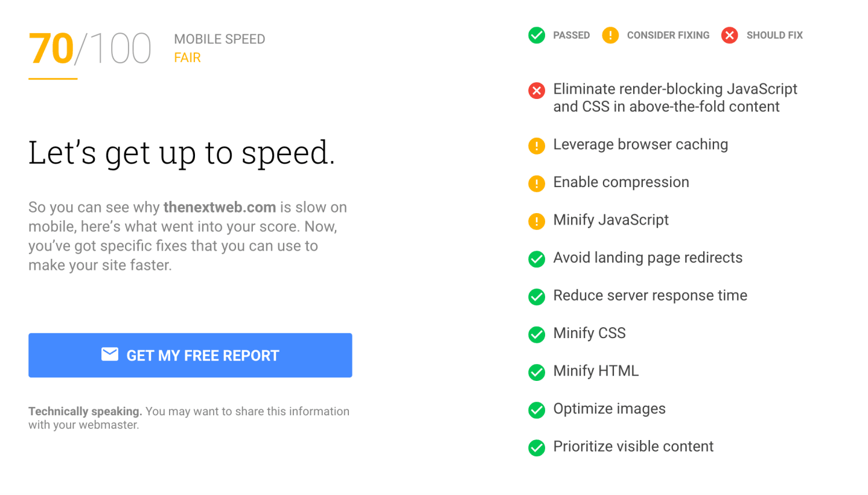Click the GET MY FREE REPORT button
Image resolution: width=868 pixels, height=495 pixels.
(190, 356)
